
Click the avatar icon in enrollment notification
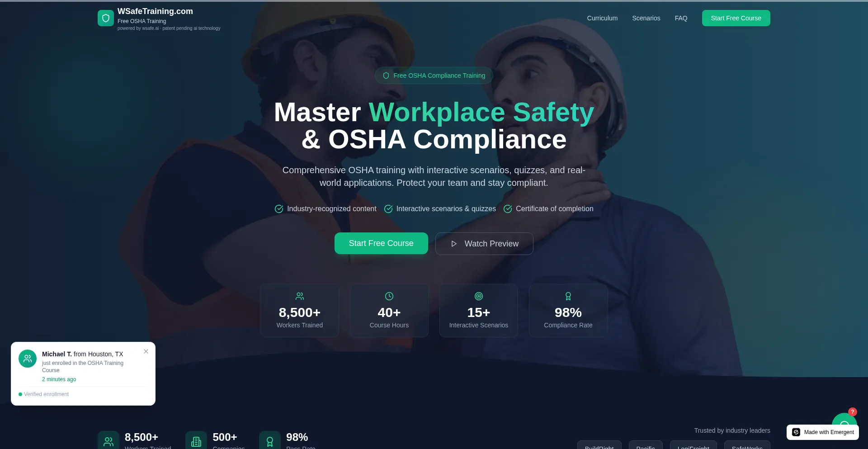28,359
